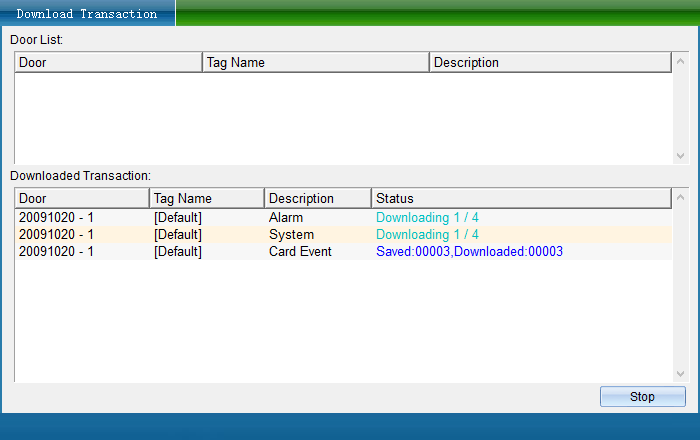The width and height of the screenshot is (700, 440).
Task: Click the Saved:00003,Downloaded:00003 status text
Action: tap(469, 252)
